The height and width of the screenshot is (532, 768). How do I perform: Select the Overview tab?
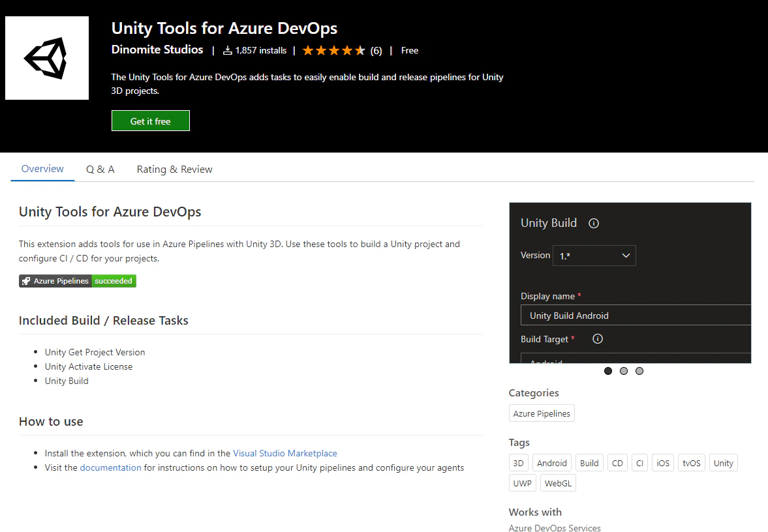pyautogui.click(x=42, y=169)
